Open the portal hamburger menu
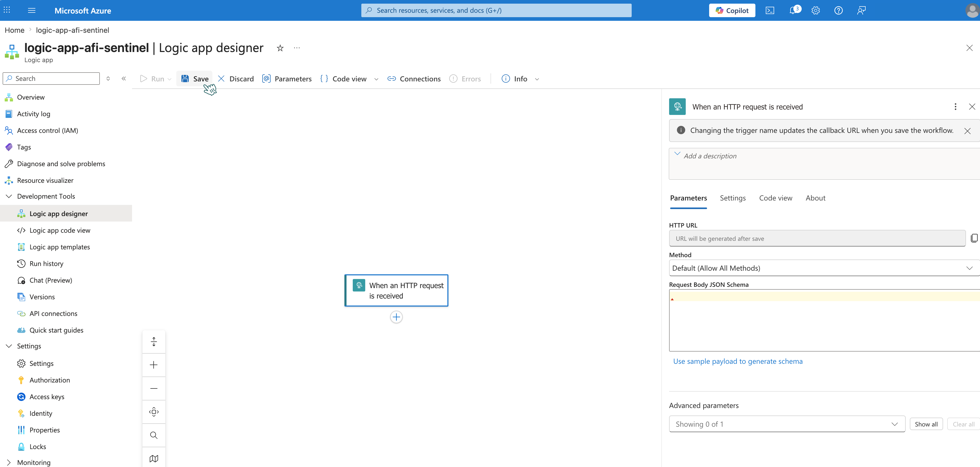Image resolution: width=980 pixels, height=467 pixels. click(31, 10)
